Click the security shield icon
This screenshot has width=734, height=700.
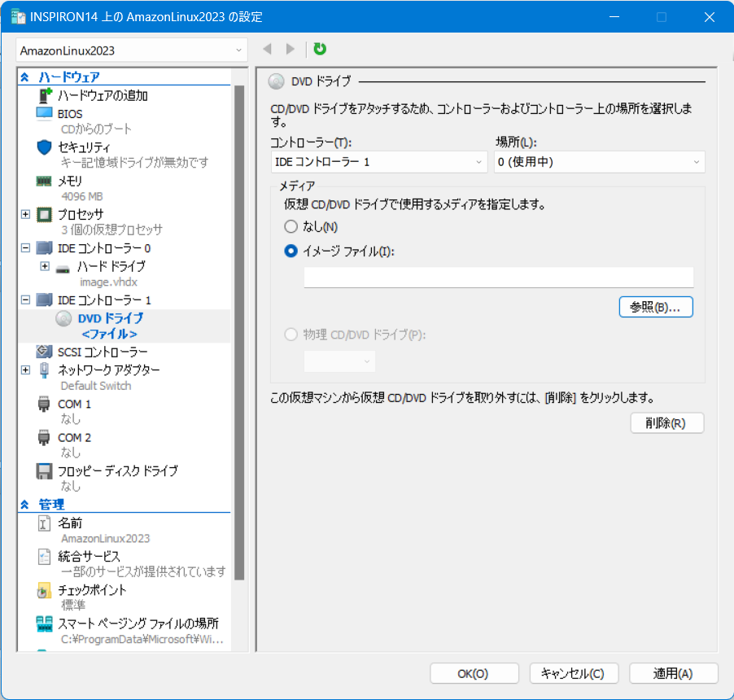pos(45,147)
